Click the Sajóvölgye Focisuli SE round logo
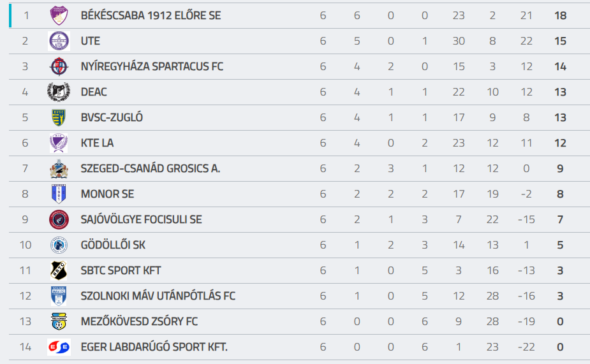Screen dimensions: 590x364 coord(59,219)
